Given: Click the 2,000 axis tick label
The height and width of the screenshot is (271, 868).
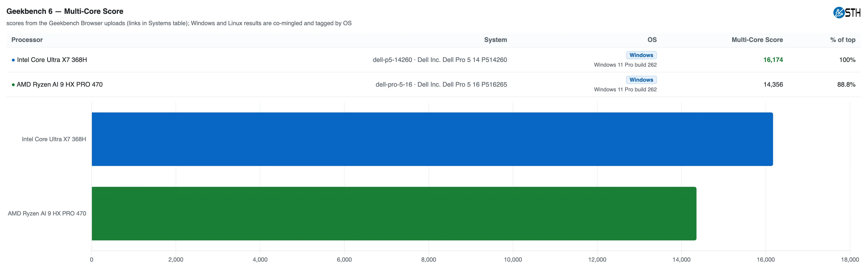Looking at the screenshot, I should coord(176,260).
